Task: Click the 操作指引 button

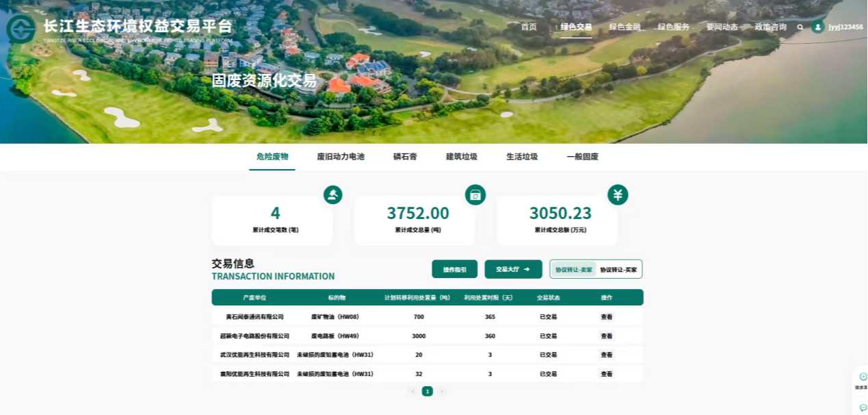Action: (455, 270)
